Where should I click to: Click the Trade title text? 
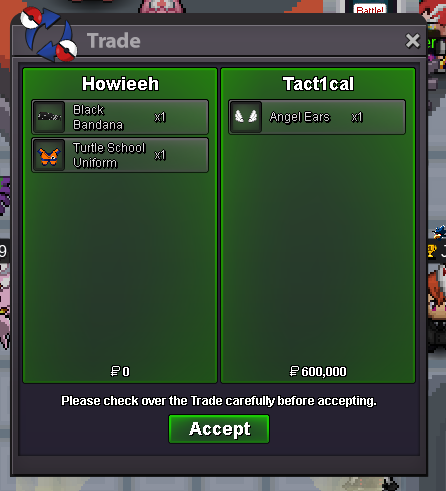(x=114, y=41)
